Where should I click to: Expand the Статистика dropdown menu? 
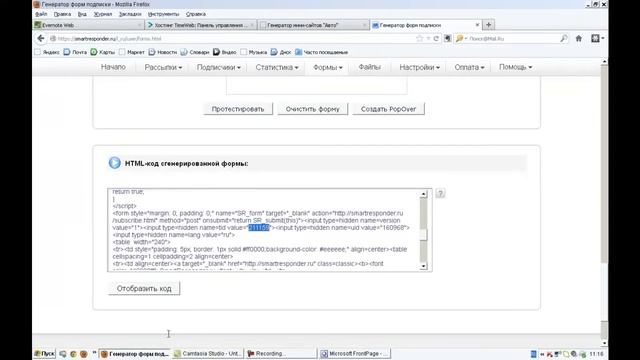click(277, 67)
